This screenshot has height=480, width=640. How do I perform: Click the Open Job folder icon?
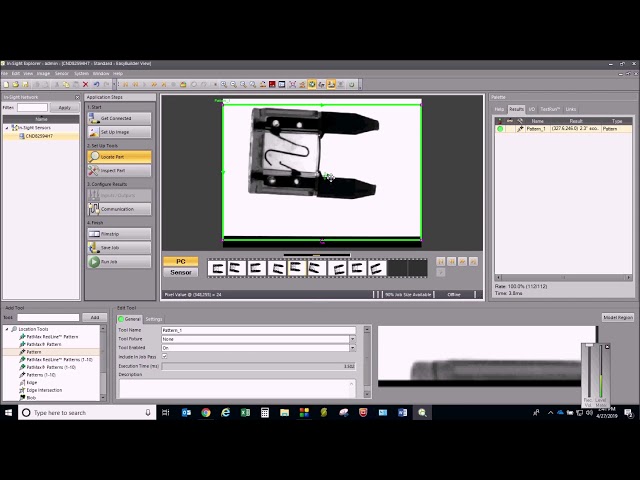[16, 84]
